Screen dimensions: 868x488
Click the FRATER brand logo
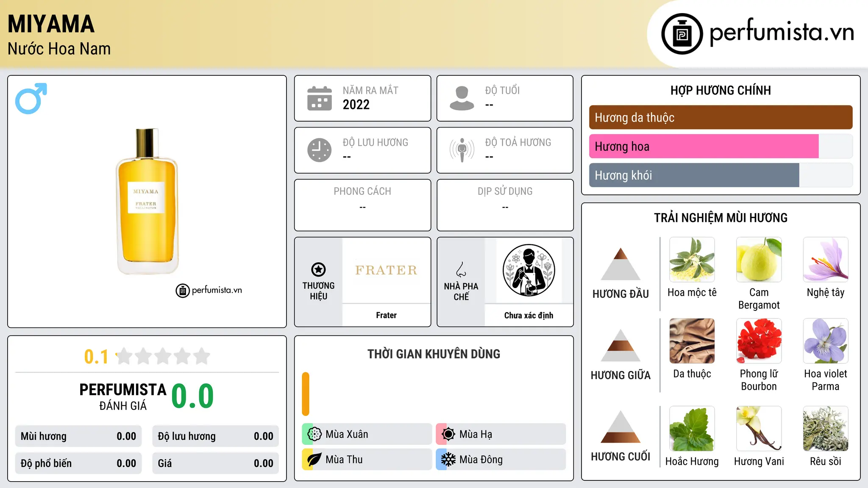[x=386, y=270]
